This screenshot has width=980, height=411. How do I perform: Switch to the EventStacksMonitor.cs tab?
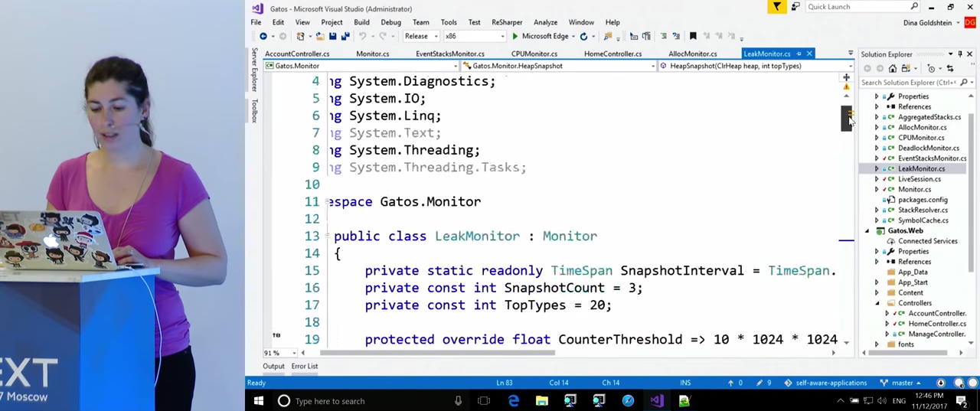450,54
